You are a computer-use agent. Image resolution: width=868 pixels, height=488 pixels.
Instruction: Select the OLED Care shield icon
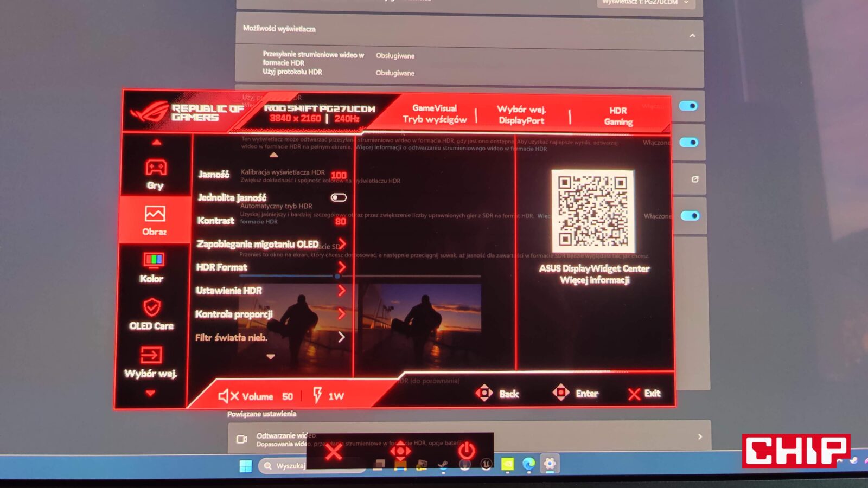pos(152,307)
